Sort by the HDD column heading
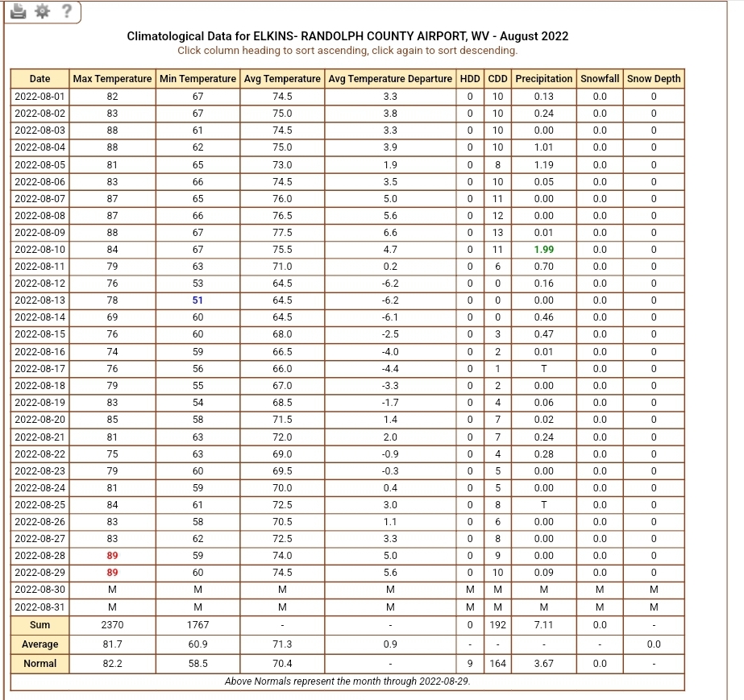 (470, 79)
